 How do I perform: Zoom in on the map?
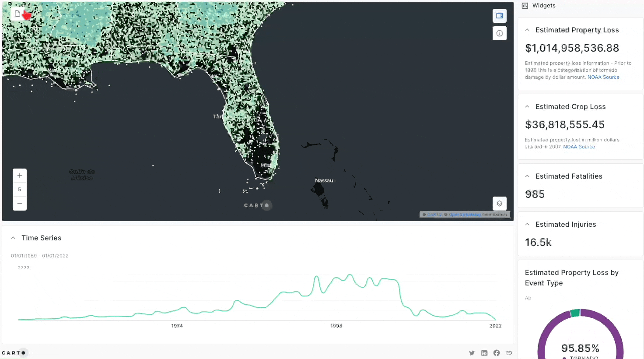coord(20,176)
